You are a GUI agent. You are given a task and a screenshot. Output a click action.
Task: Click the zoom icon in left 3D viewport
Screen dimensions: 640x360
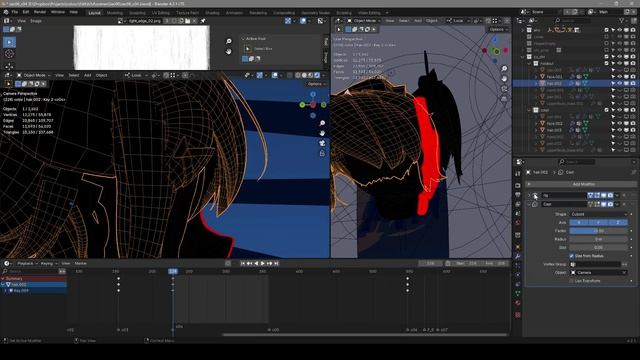tap(322, 123)
